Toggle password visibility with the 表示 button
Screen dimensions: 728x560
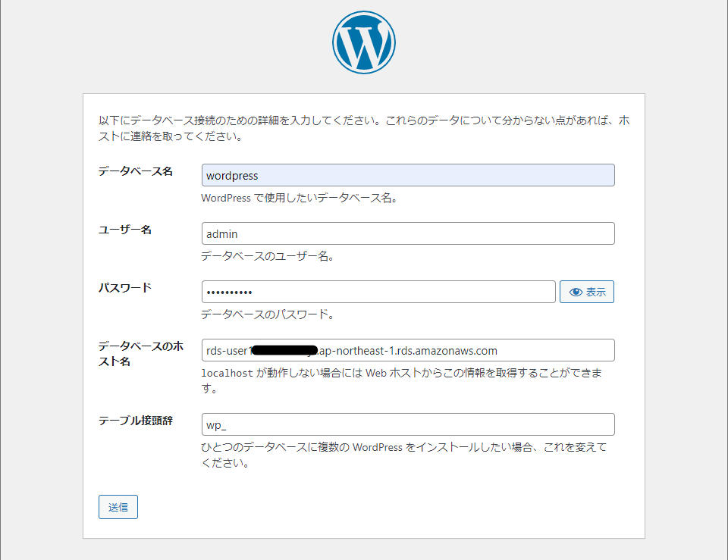[x=586, y=292]
